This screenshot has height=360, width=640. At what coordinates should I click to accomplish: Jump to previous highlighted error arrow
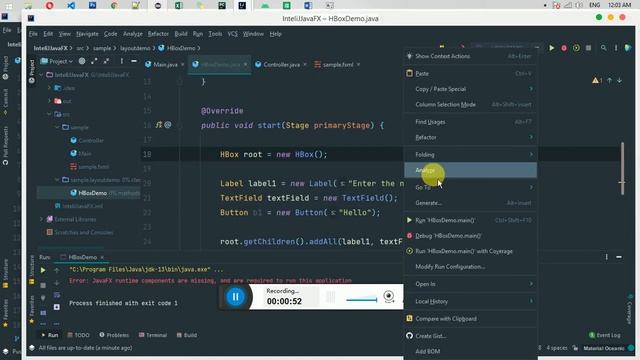pyautogui.click(x=609, y=80)
